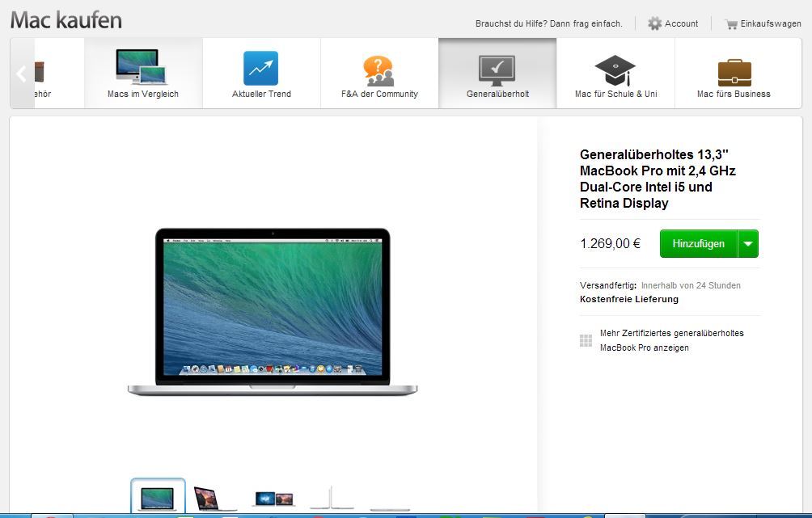Open the Einkaufswagen cart icon

(x=731, y=23)
